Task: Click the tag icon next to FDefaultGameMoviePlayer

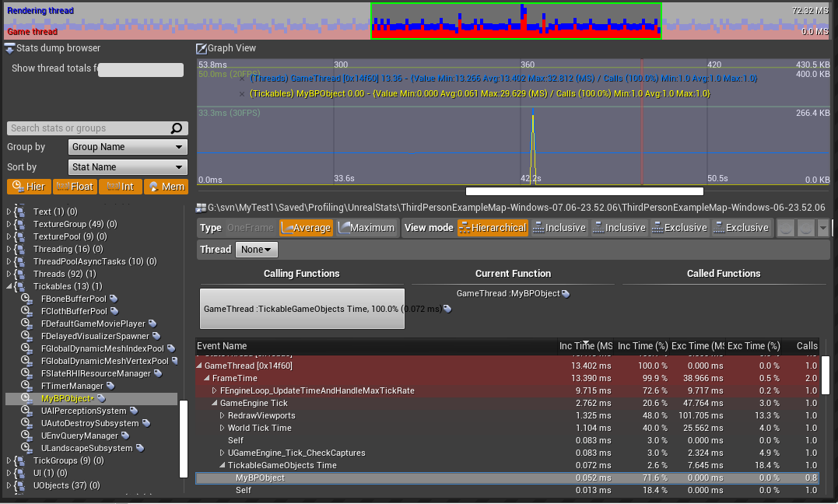Action: [x=153, y=324]
